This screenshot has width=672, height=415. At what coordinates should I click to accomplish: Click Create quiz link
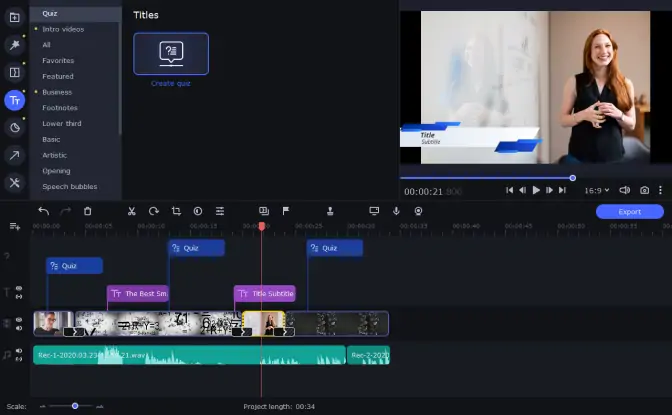tap(171, 84)
